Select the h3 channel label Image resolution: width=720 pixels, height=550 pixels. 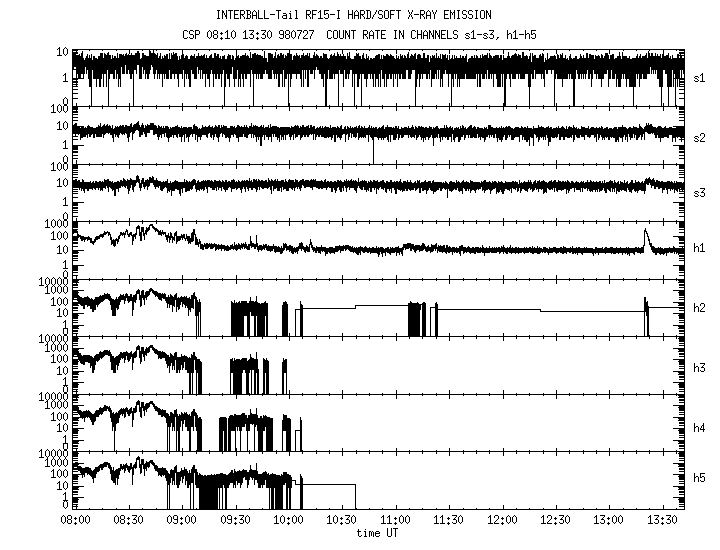point(699,368)
